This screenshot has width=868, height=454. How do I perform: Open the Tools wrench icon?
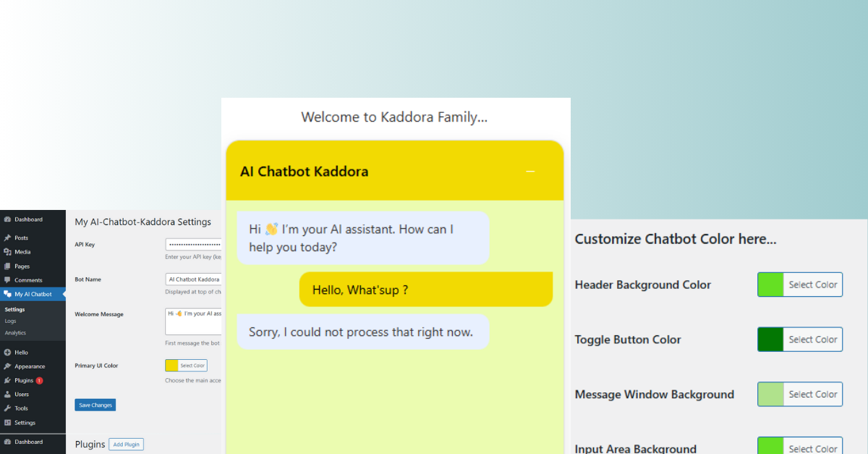(7, 408)
